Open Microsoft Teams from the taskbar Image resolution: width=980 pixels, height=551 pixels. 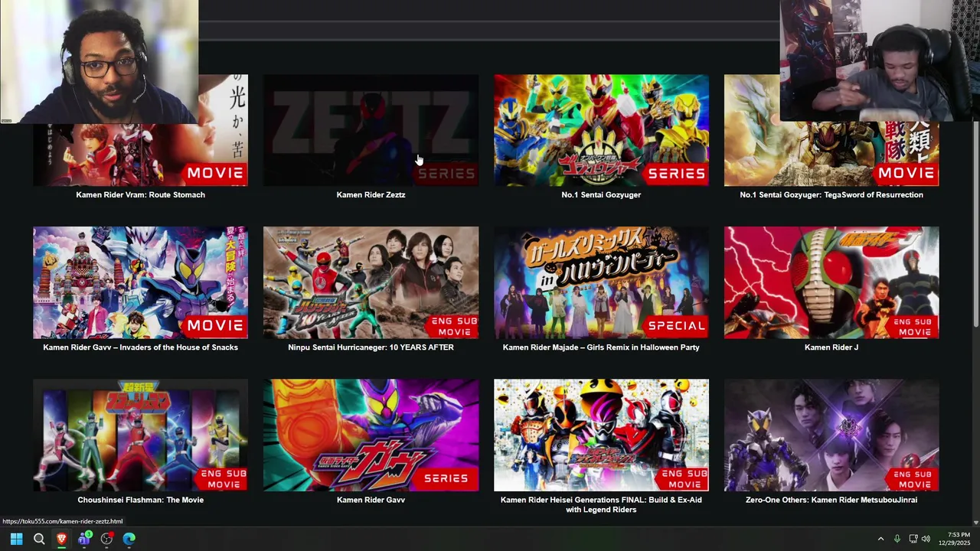tap(84, 539)
